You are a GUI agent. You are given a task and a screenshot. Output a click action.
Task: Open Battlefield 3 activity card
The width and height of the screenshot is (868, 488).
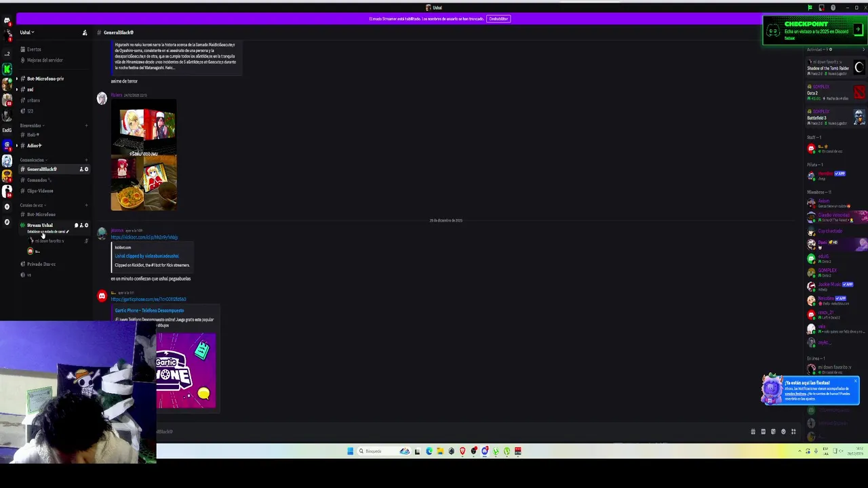[x=836, y=117]
